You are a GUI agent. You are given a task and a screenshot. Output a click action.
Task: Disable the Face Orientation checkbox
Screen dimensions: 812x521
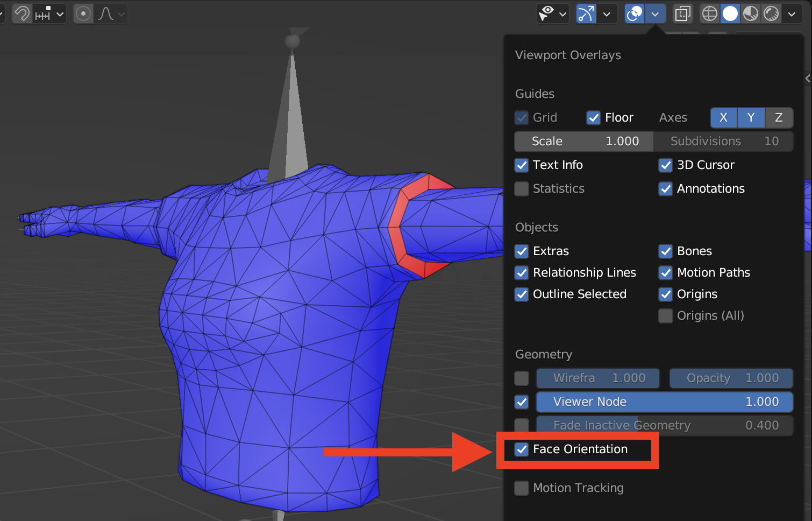click(x=522, y=449)
